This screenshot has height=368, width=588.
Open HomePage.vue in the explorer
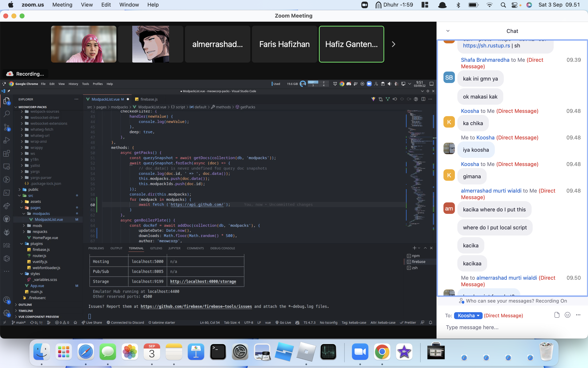pyautogui.click(x=45, y=238)
